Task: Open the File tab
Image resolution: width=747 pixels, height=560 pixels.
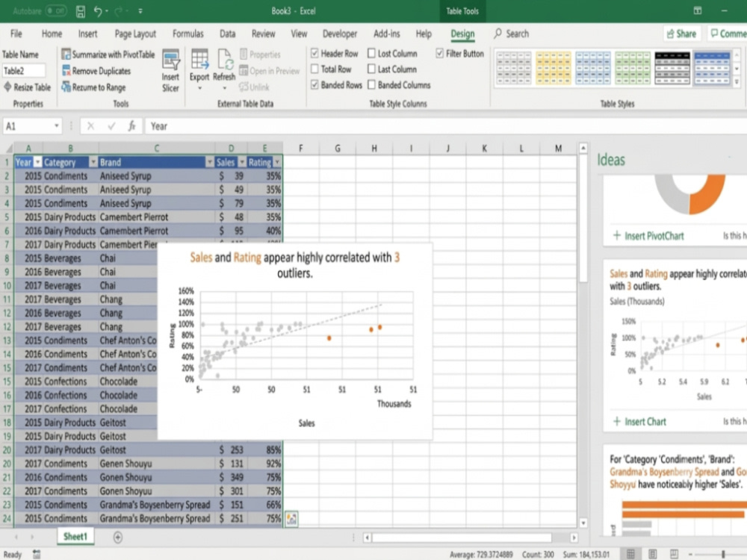Action: point(16,34)
